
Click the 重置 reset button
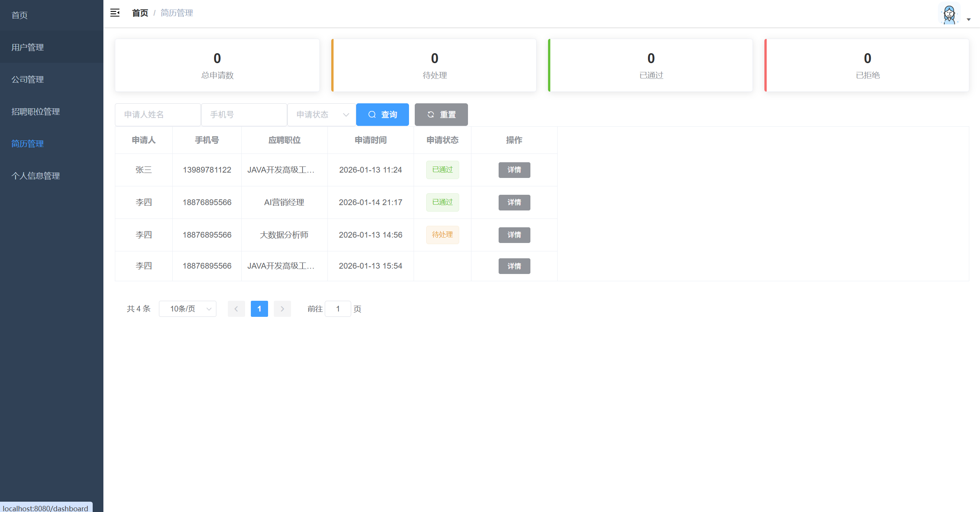(441, 114)
